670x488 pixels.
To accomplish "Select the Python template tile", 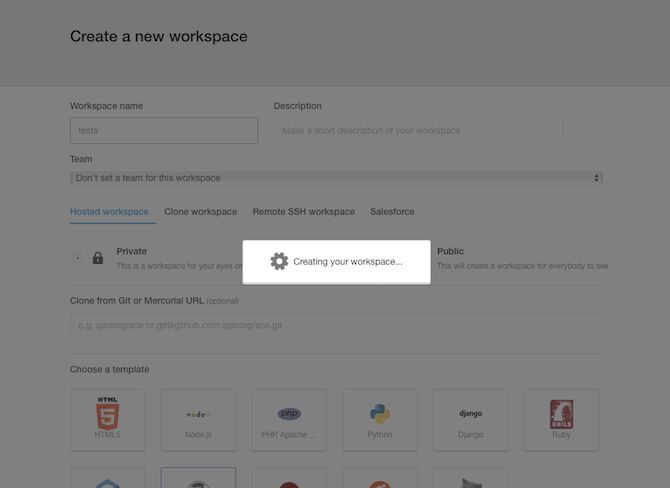I will pyautogui.click(x=380, y=420).
